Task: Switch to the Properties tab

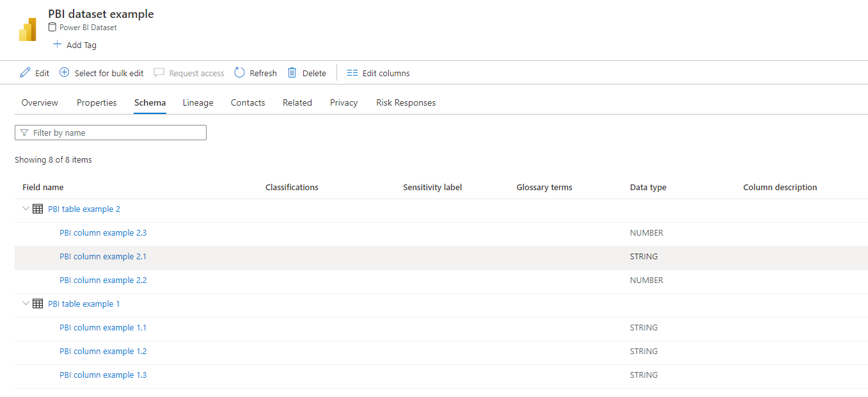Action: (97, 102)
